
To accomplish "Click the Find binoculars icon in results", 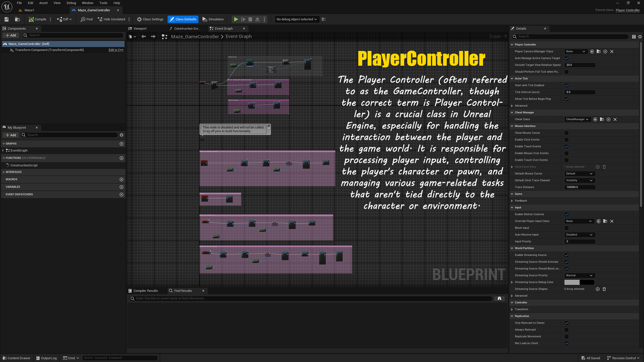I will coord(499,298).
